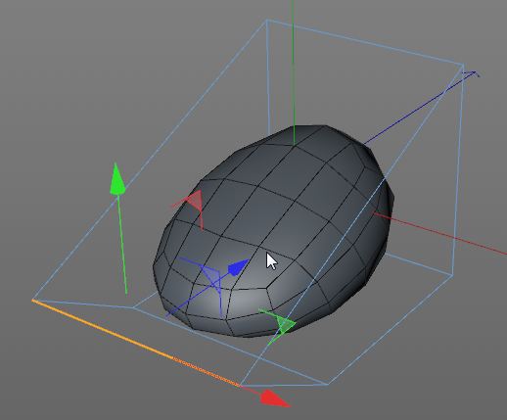Click the highlighted orange axis line
The image size is (507, 420).
pos(136,344)
